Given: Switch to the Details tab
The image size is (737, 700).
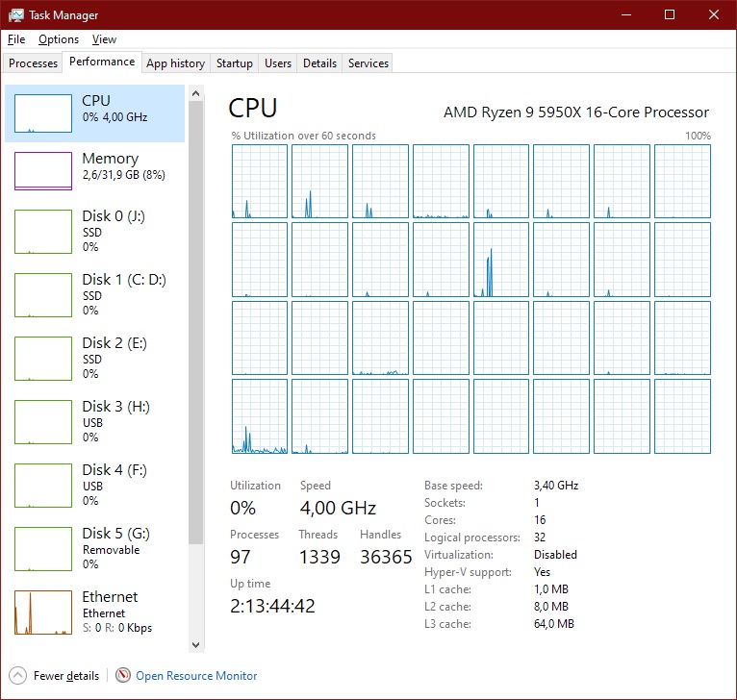Looking at the screenshot, I should point(319,63).
